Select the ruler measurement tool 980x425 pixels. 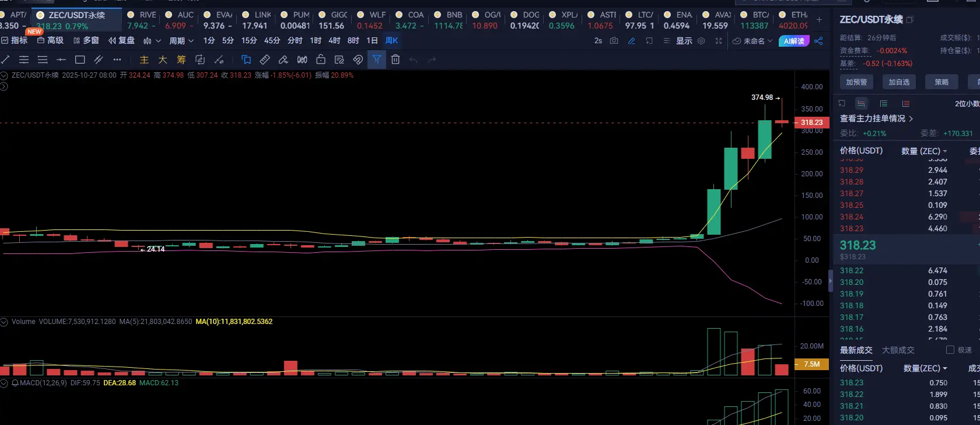point(264,60)
